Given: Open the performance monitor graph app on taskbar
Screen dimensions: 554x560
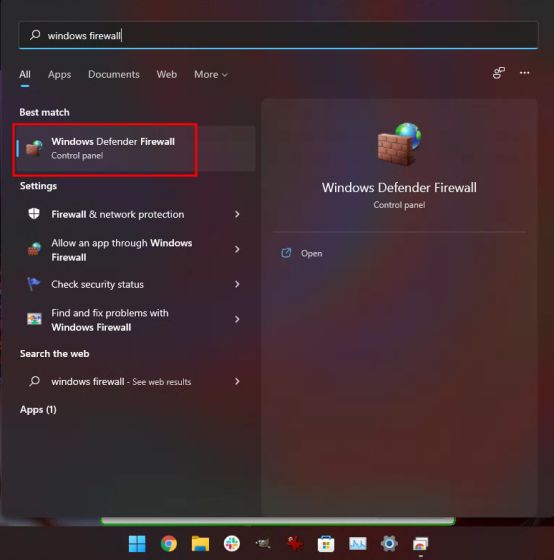Looking at the screenshot, I should (x=358, y=544).
